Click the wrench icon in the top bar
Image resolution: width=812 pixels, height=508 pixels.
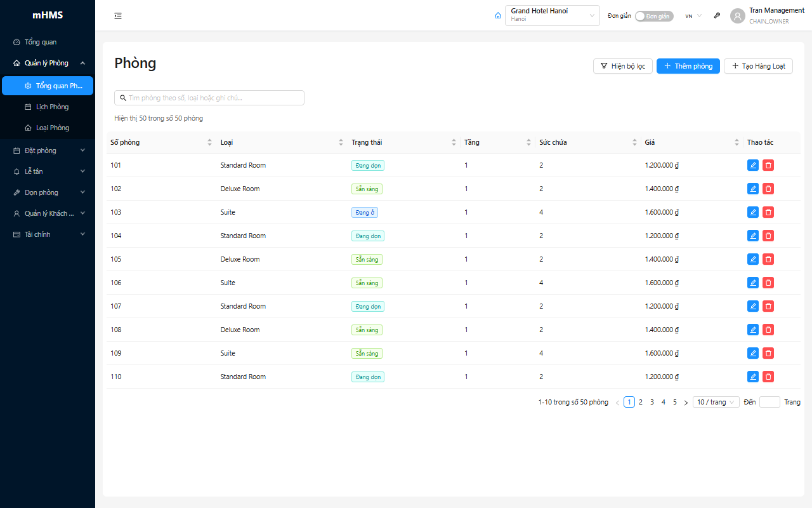pyautogui.click(x=717, y=16)
